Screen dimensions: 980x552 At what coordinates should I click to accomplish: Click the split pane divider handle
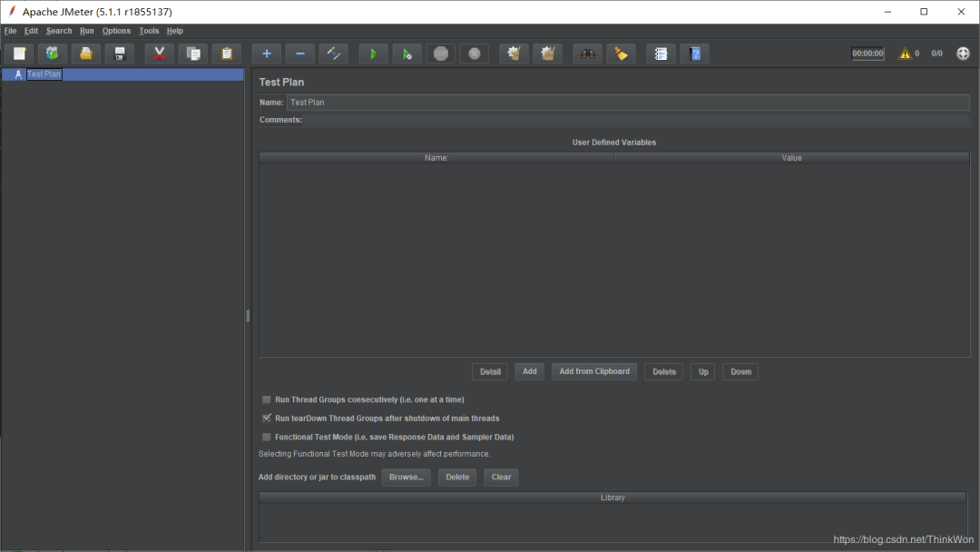(x=248, y=316)
